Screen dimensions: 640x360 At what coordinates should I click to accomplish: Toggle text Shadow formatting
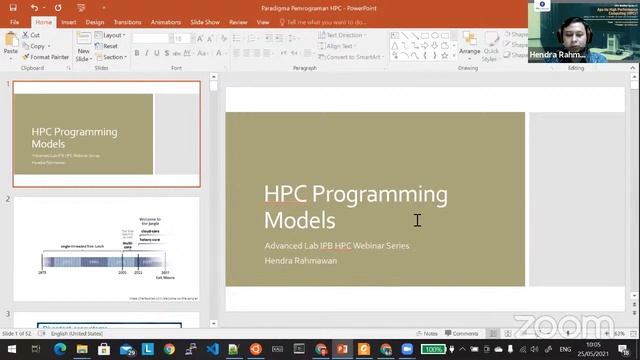(167, 53)
